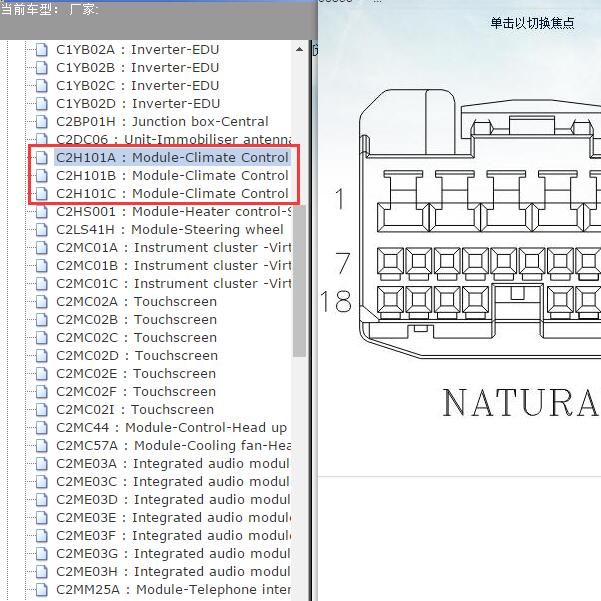The height and width of the screenshot is (601, 601).
Task: Click document icon beside C1YB02B Inverter-EDU
Action: (x=41, y=68)
